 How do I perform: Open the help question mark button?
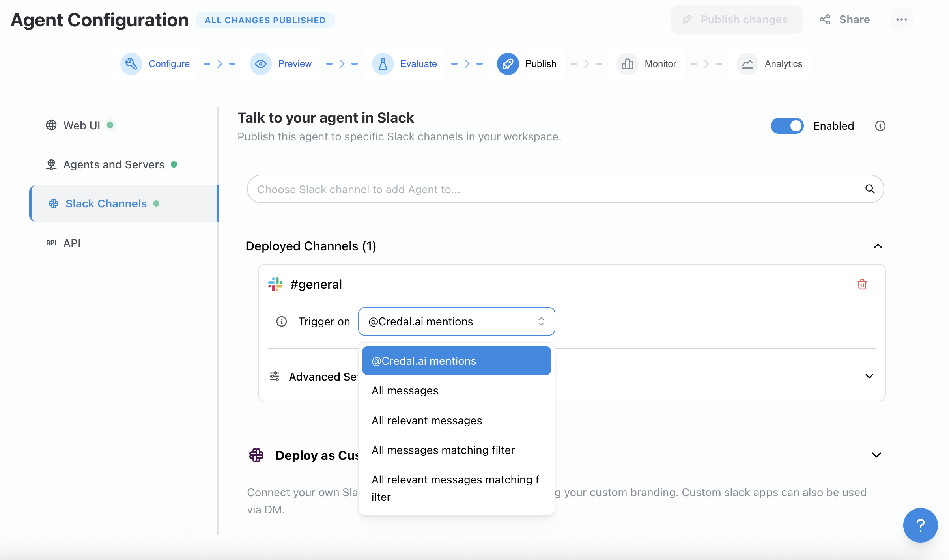point(920,525)
